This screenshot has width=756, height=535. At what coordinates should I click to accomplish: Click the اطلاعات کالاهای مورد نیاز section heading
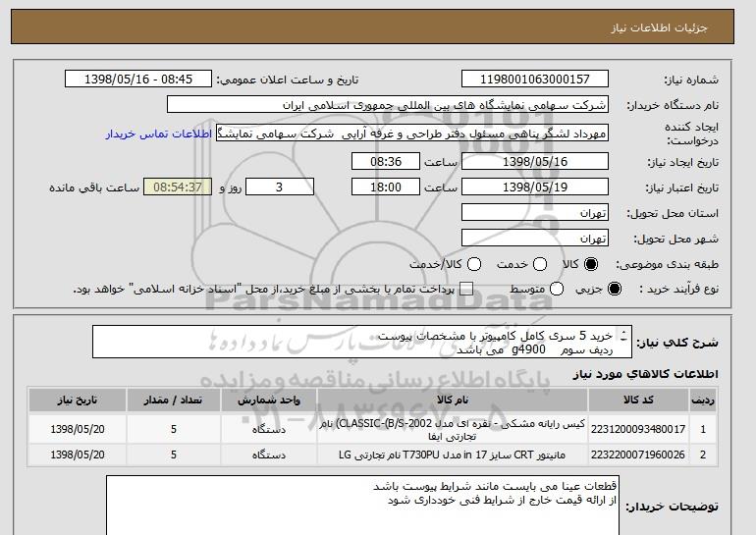click(x=645, y=374)
